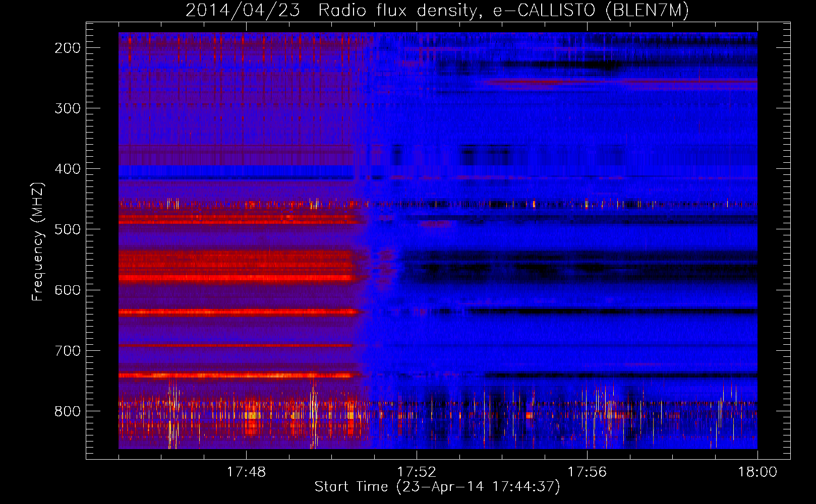Click the 18:00 time tick label
The image size is (816, 504).
point(757,472)
